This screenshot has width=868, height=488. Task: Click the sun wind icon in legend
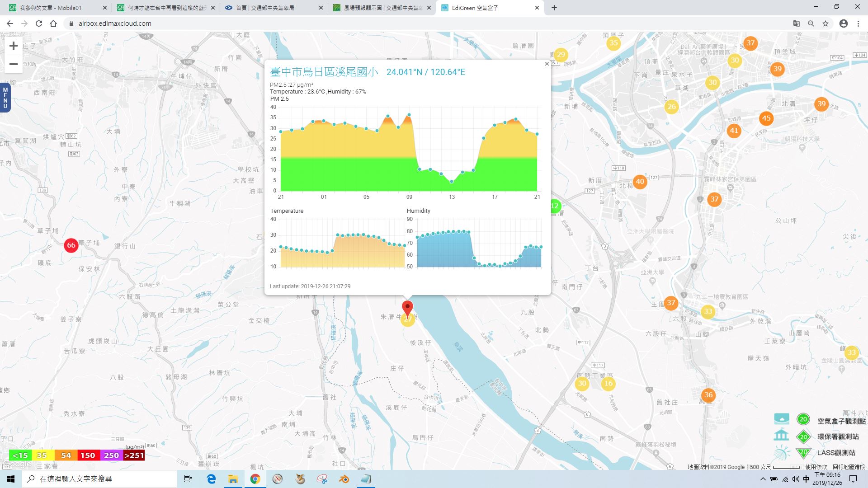point(781,452)
